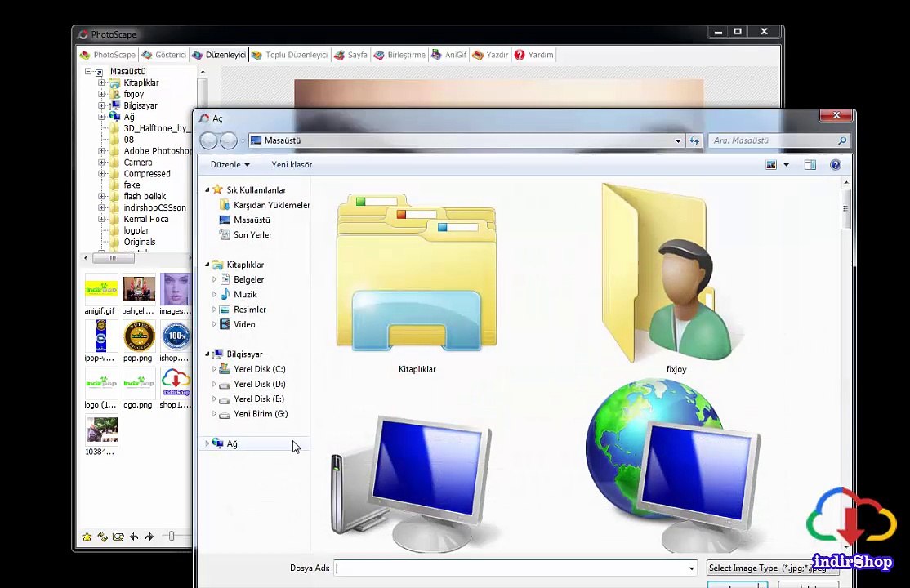Click the Ara: Masaüstü search box
910x588 pixels.
point(778,140)
